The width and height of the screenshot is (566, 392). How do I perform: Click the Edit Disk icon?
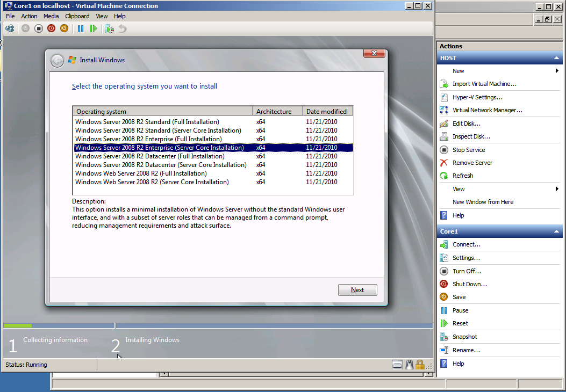click(444, 124)
